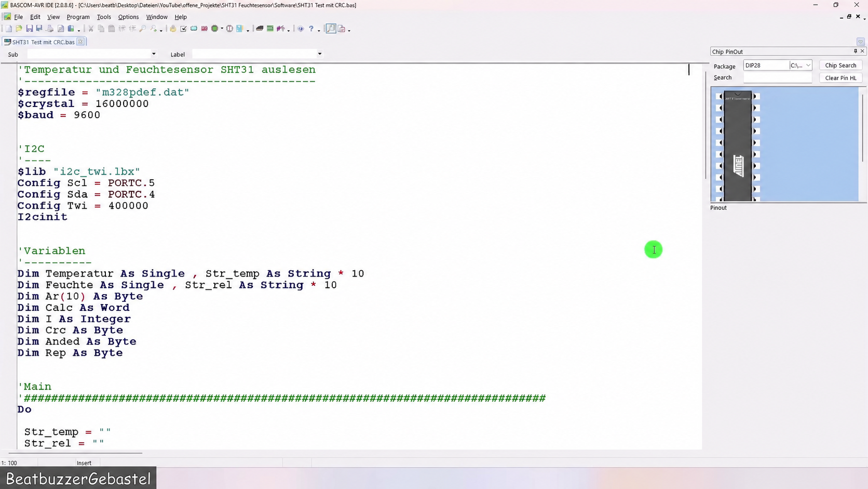
Task: Open the Window menu
Action: click(x=156, y=17)
